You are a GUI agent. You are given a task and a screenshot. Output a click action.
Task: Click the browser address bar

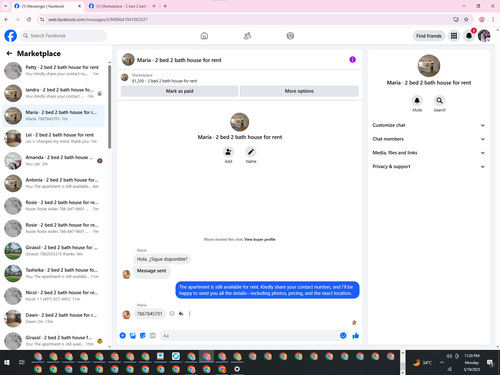point(247,20)
